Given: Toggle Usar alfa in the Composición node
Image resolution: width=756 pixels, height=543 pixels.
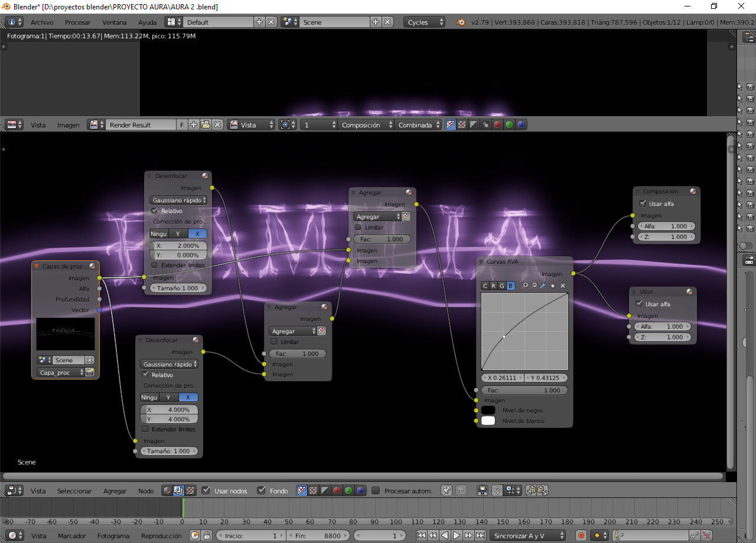Looking at the screenshot, I should coord(643,204).
